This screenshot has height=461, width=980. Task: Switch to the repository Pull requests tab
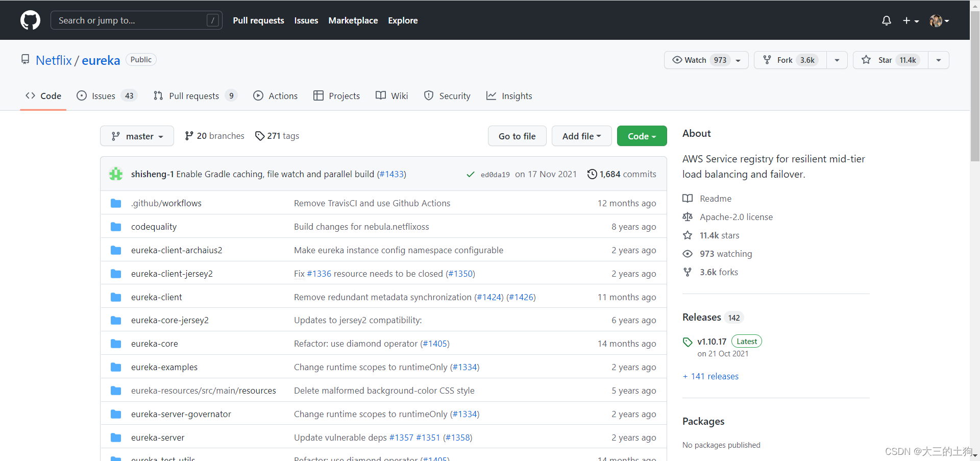click(195, 95)
